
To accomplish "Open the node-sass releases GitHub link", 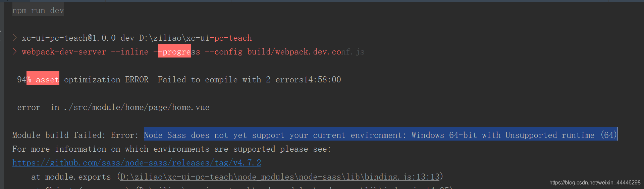I will (137, 163).
